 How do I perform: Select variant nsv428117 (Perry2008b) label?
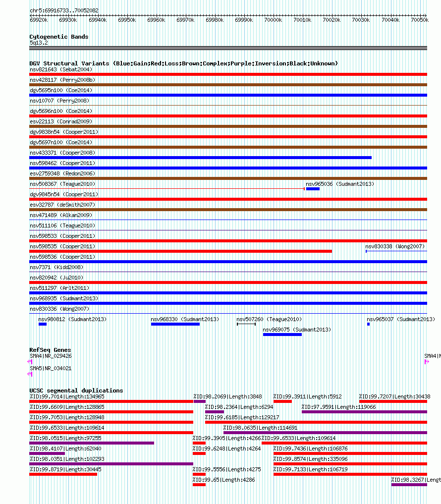(x=62, y=80)
